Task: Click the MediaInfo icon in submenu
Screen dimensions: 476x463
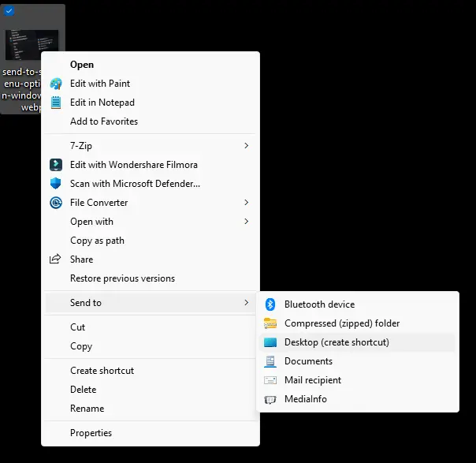Action: pyautogui.click(x=270, y=399)
